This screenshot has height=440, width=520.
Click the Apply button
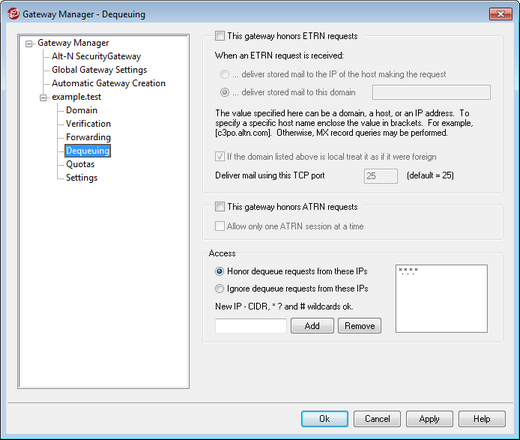click(x=429, y=419)
